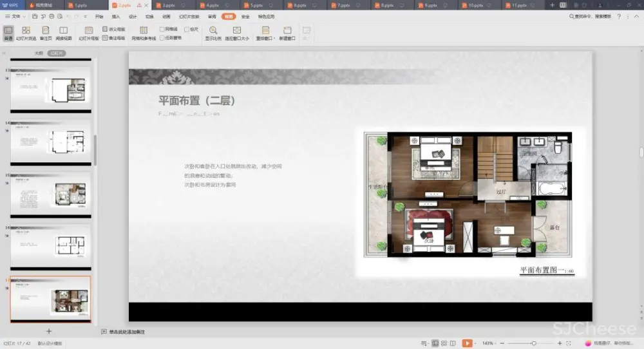Image resolution: width=644 pixels, height=349 pixels.
Task: Open Grid and Guides settings
Action: pos(144,33)
